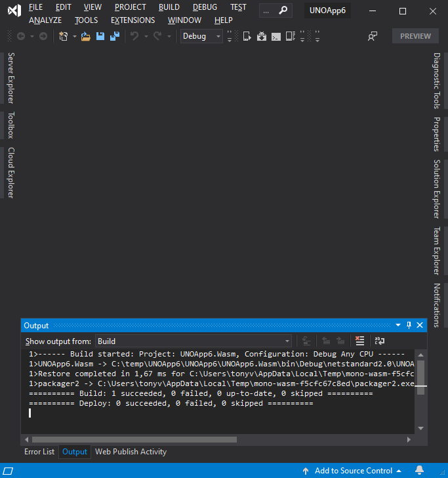Open the EDIT menu
Screen dimensions: 448x478
click(64, 7)
